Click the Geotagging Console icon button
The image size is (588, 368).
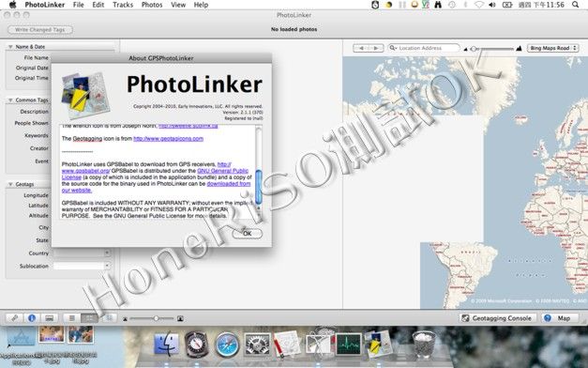click(497, 318)
